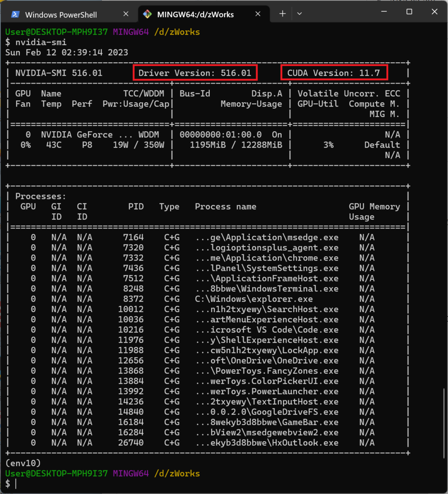Open a new terminal tab
448x494 pixels.
[283, 14]
